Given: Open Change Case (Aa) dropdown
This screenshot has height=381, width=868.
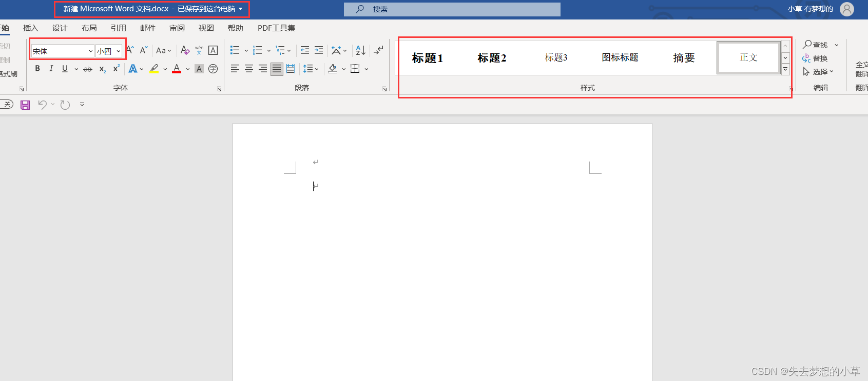Looking at the screenshot, I should (x=164, y=50).
